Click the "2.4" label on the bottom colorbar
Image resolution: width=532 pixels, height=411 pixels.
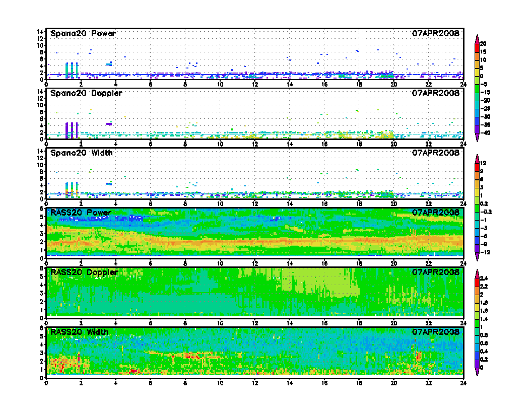click(x=484, y=278)
